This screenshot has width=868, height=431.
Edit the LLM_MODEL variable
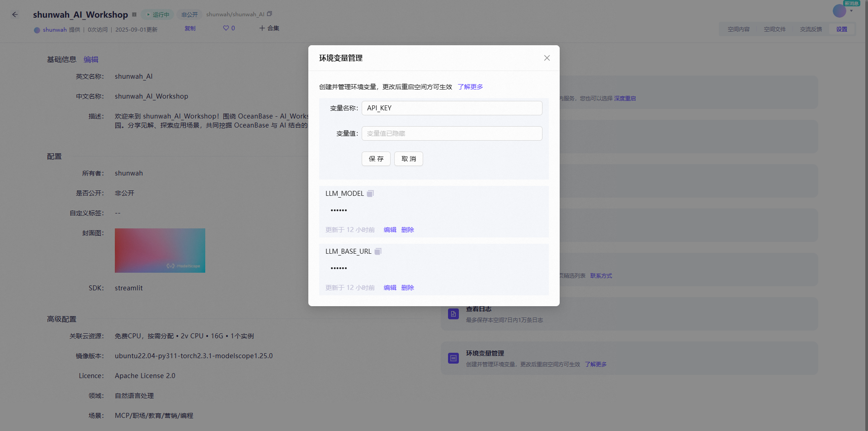[x=389, y=229]
